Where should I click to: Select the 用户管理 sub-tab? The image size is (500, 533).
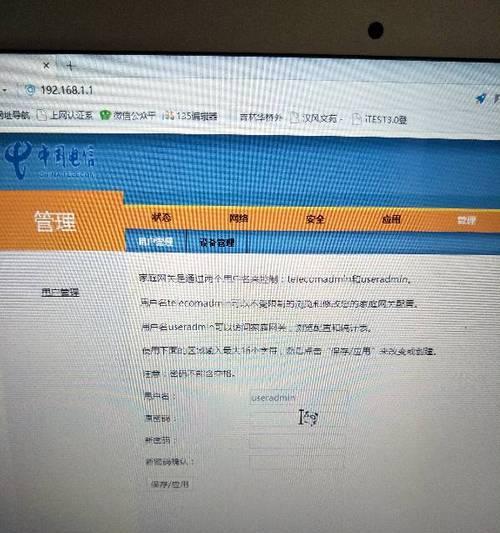click(x=155, y=242)
